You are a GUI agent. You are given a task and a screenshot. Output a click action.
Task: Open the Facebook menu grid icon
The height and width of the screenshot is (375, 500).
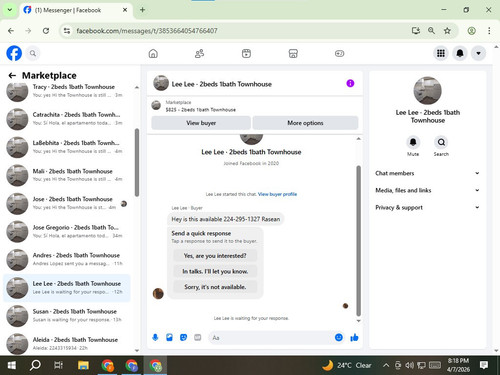coord(441,53)
